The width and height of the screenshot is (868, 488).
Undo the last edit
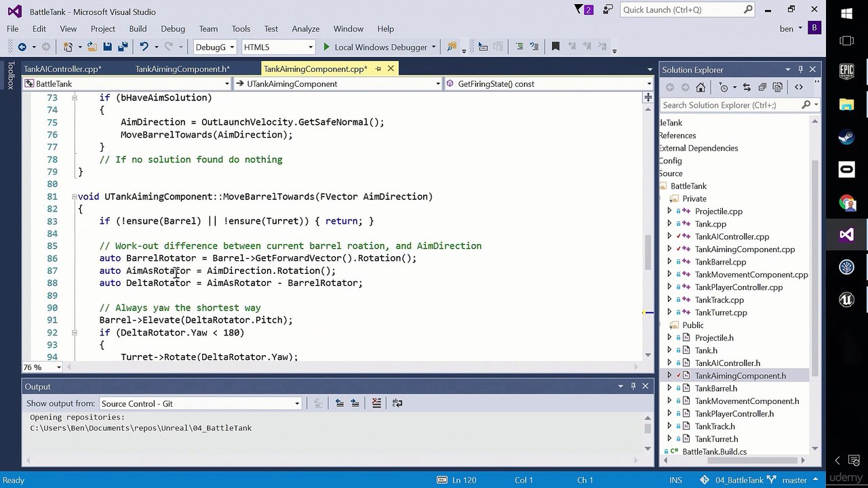[144, 47]
